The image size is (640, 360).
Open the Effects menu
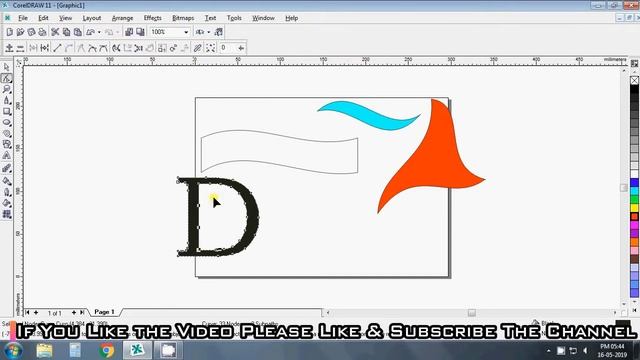(x=153, y=18)
